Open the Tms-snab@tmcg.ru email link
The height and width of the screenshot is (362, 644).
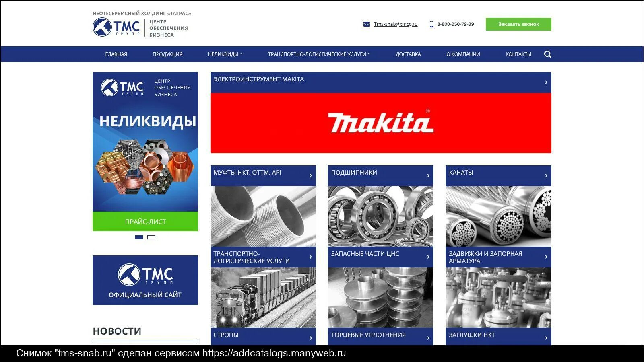[x=396, y=24]
